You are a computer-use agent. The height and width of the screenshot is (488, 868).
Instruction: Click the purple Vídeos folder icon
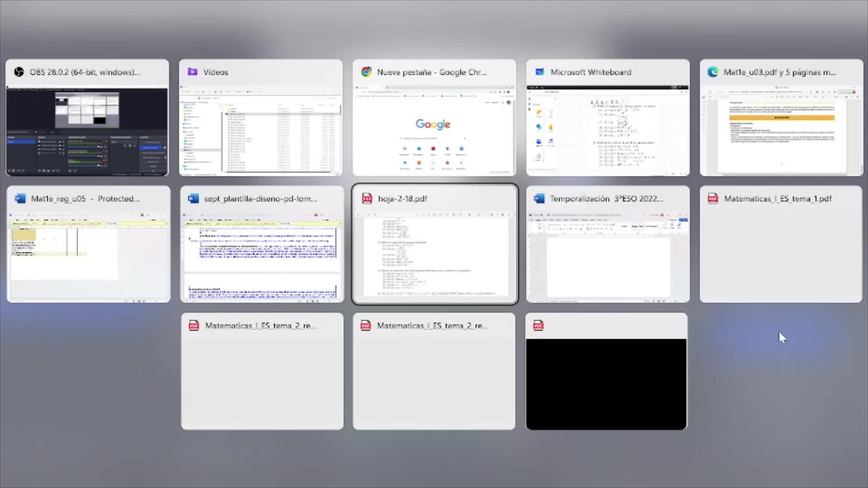193,72
